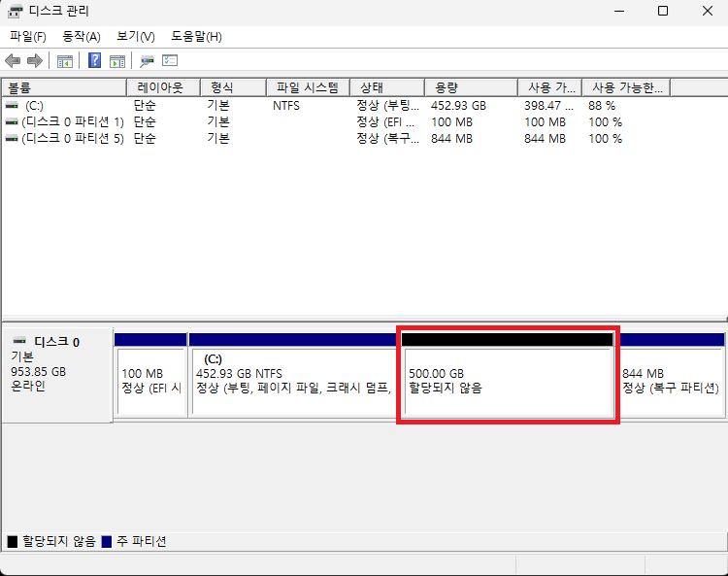Viewport: 728px width, 576px height.
Task: Select the 844 MB 복구 파티션 block
Action: pyautogui.click(x=672, y=375)
